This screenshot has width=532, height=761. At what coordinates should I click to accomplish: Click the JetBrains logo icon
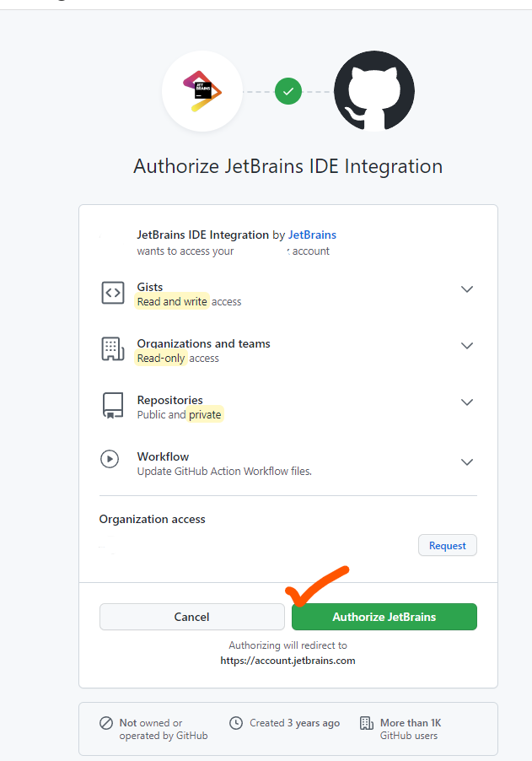(202, 91)
